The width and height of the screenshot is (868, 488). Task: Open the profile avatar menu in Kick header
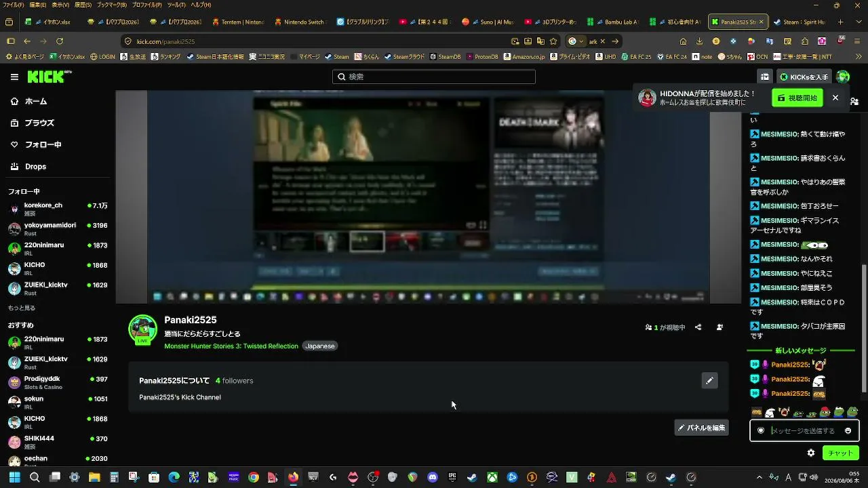(x=843, y=77)
